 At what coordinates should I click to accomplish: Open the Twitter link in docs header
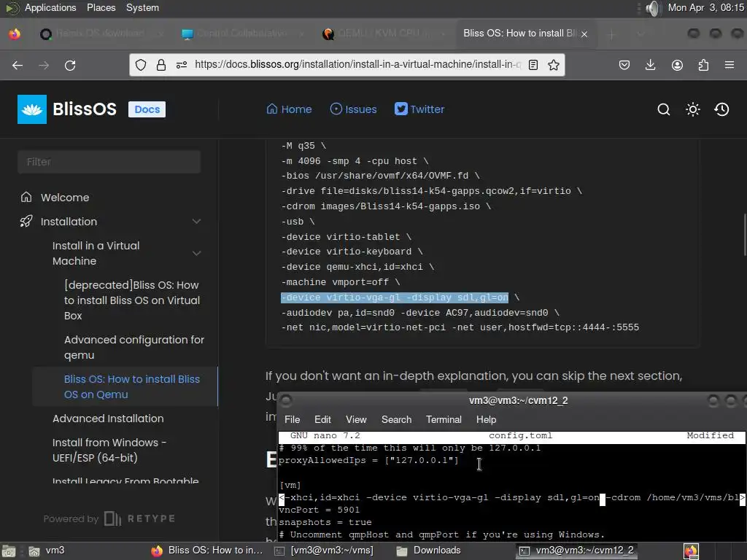tap(419, 109)
